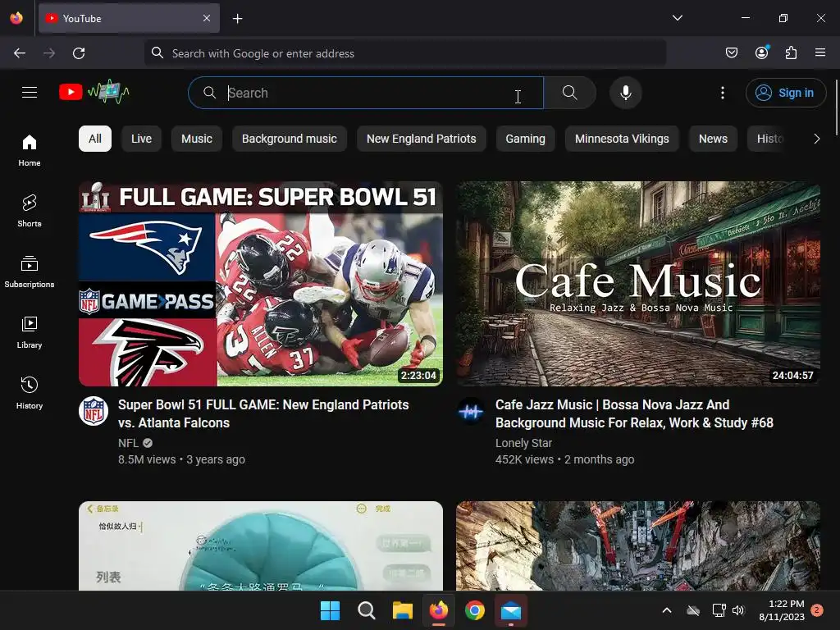
Task: Click the page vertical scrollbar
Action: click(x=836, y=107)
